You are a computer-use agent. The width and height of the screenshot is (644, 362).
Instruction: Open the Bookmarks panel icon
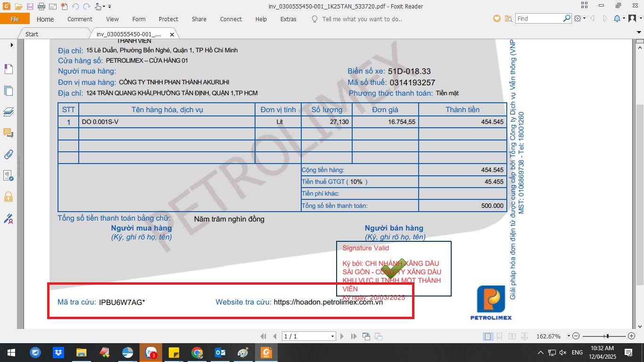8,69
